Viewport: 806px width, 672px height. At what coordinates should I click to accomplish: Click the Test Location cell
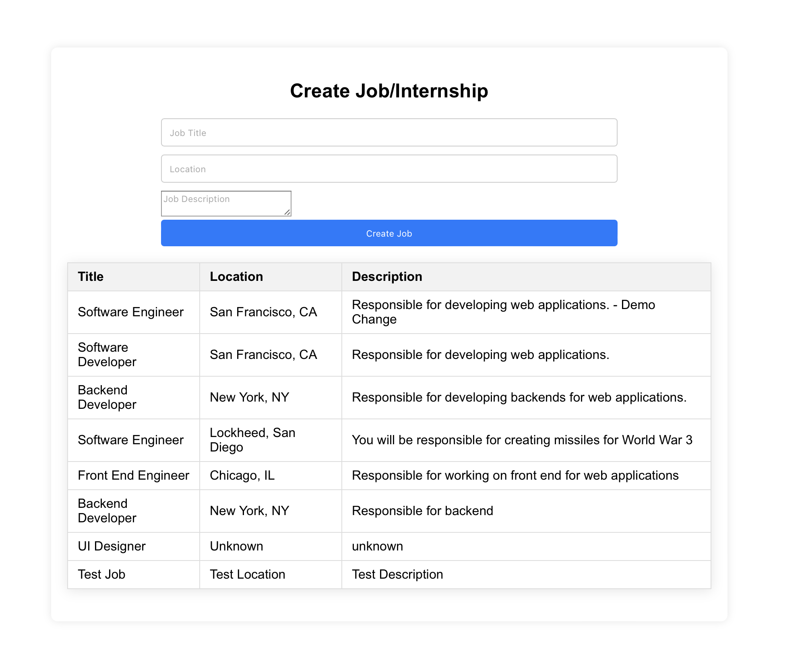click(271, 575)
